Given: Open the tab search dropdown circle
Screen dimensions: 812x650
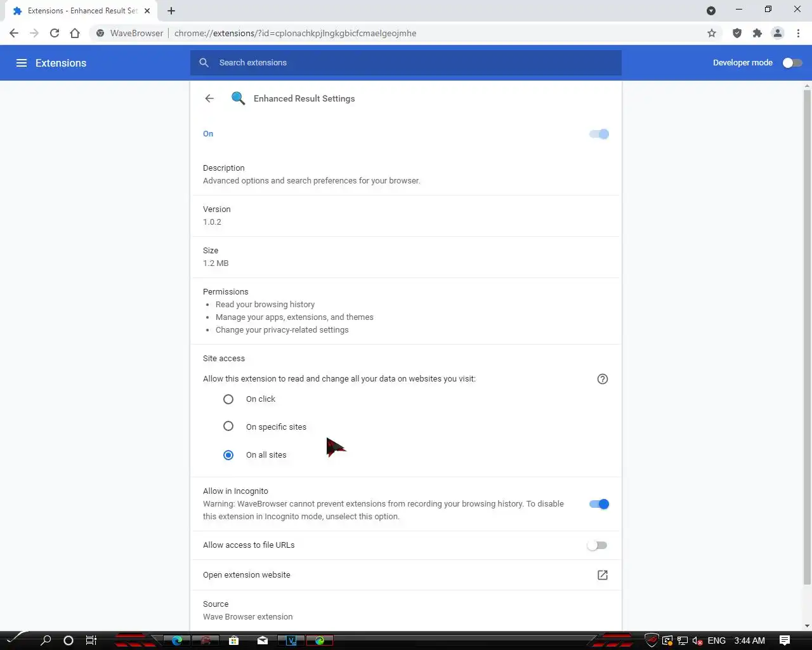Looking at the screenshot, I should pos(711,11).
